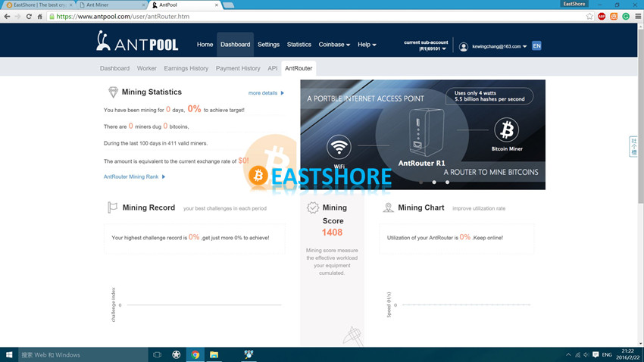
Task: Switch to the EastShore browser tab
Action: (37, 5)
